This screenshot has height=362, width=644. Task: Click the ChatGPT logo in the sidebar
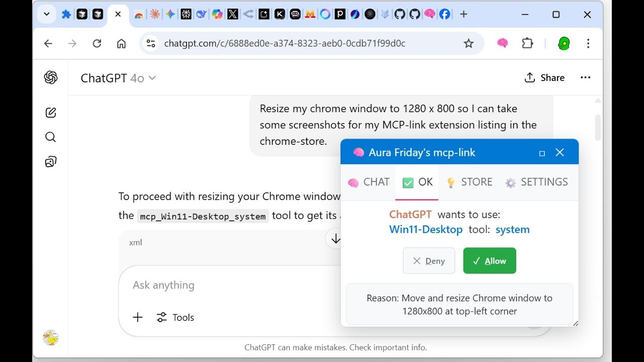point(51,77)
